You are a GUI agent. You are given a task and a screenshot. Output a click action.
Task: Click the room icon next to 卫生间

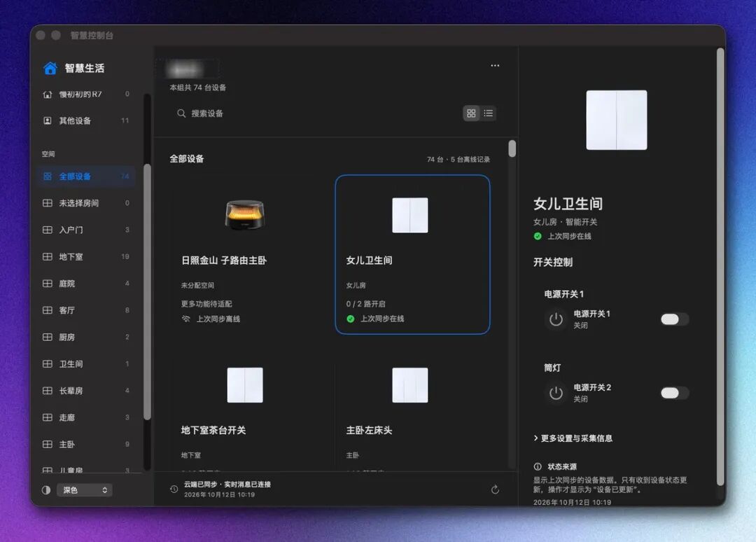48,363
